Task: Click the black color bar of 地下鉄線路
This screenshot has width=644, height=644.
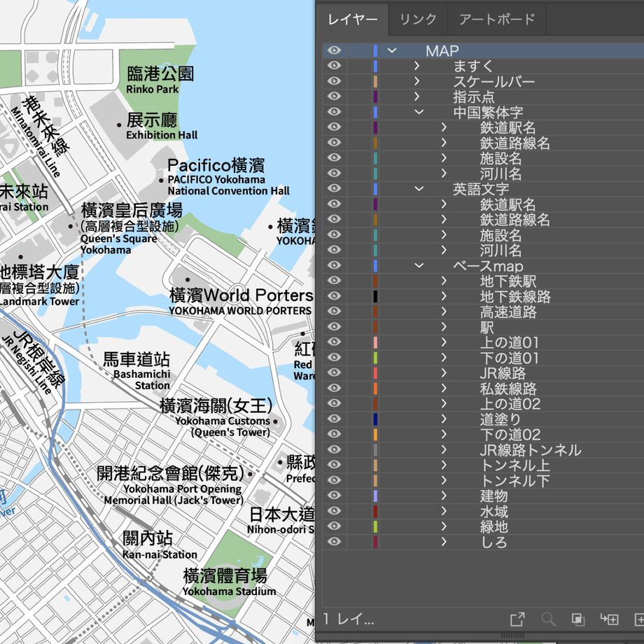Action: click(375, 296)
